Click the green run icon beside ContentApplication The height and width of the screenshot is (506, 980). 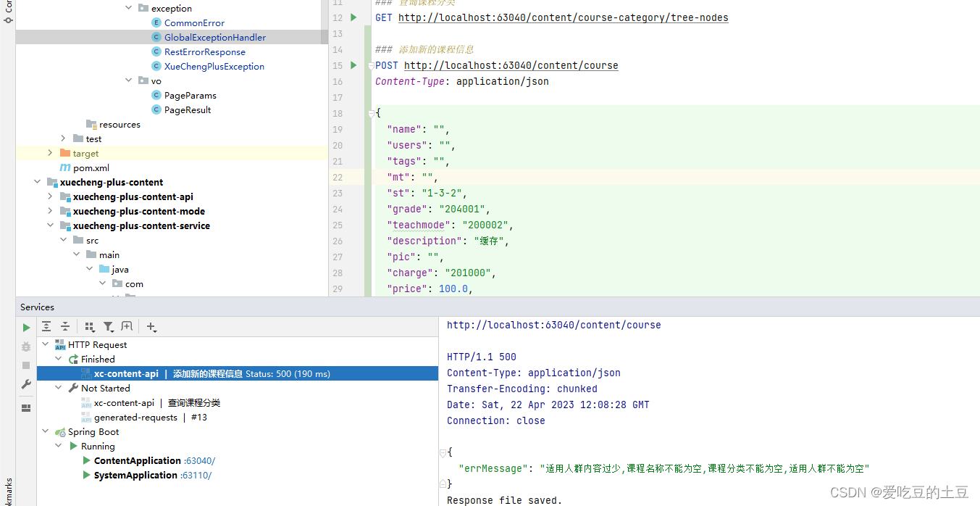tap(87, 461)
